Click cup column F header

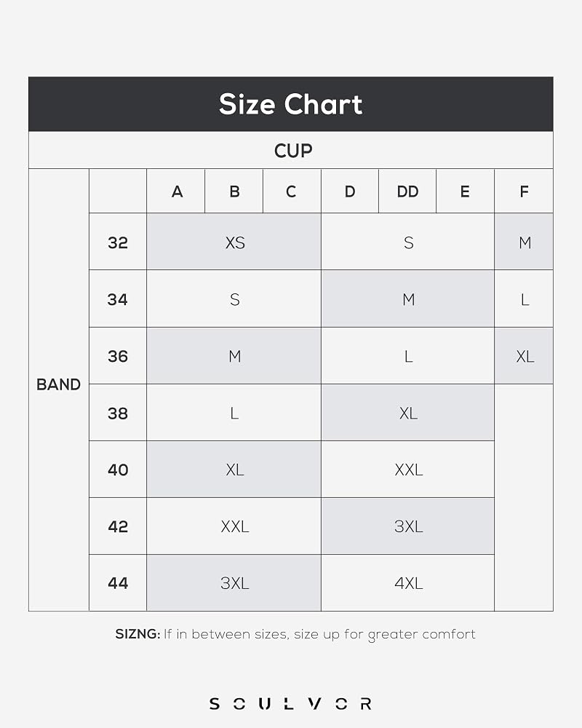pos(524,191)
